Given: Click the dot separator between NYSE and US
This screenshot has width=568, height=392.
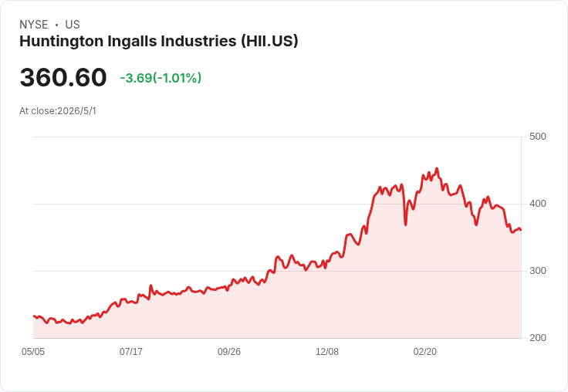Looking at the screenshot, I should [x=56, y=25].
